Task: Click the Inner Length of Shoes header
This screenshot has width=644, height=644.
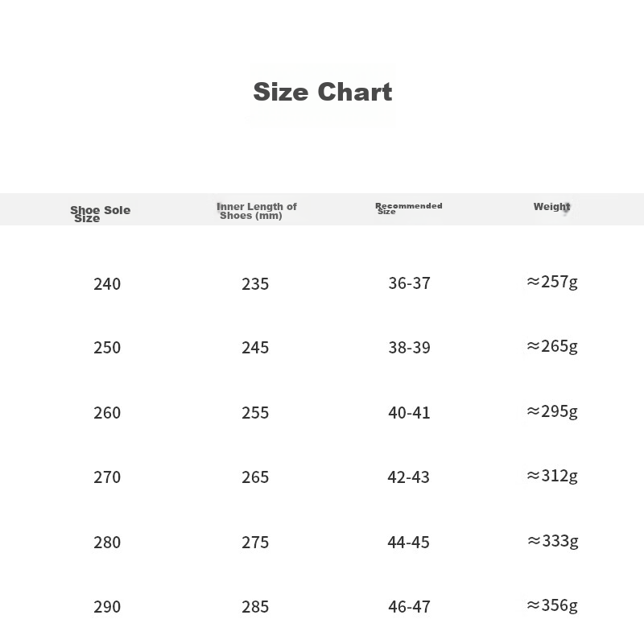Action: [x=256, y=211]
